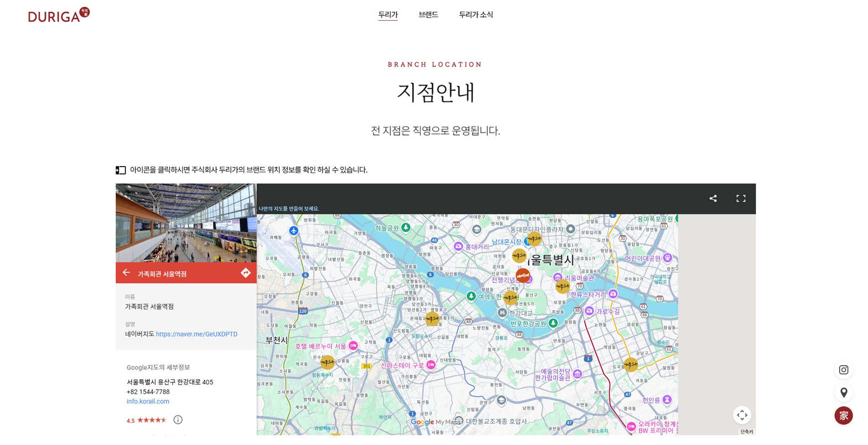The width and height of the screenshot is (868, 445).
Task: Click the share icon on the map header
Action: [713, 199]
